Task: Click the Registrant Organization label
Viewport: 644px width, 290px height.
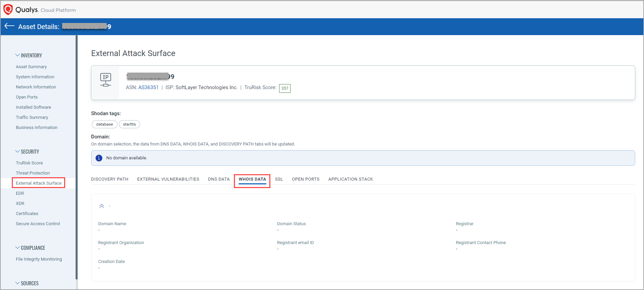Action: coord(121,243)
